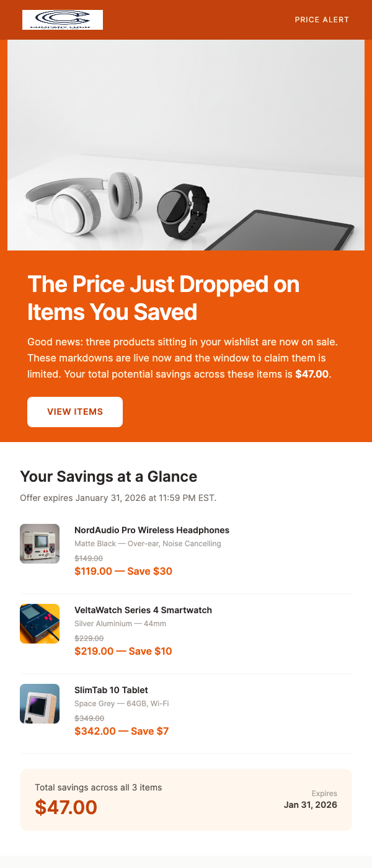The height and width of the screenshot is (868, 372).
Task: Select the VeltaWatch Series 4 Smartwatch thumbnail
Action: point(39,623)
